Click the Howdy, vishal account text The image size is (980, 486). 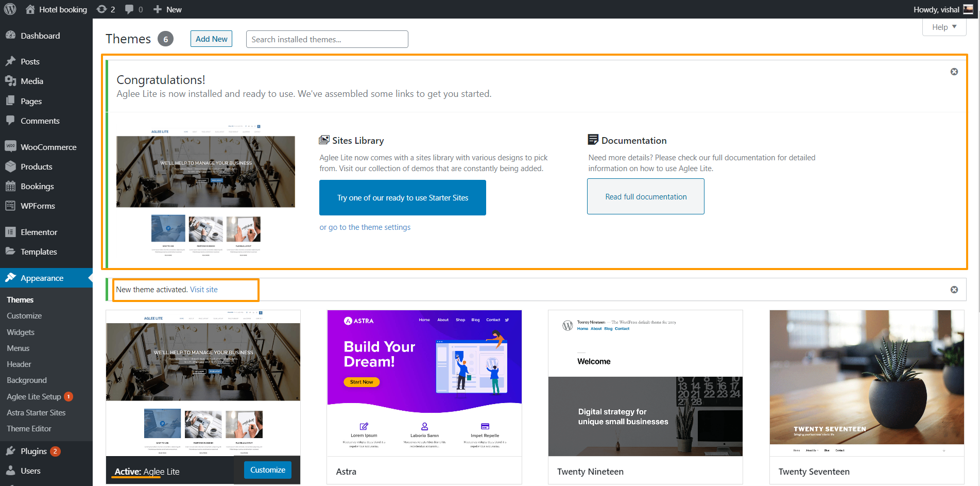coord(936,9)
